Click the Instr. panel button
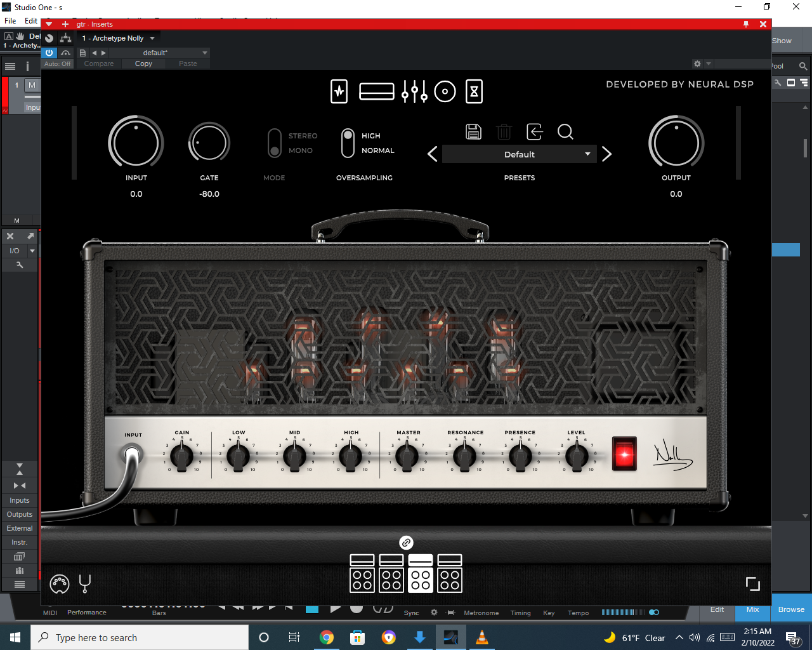 (x=20, y=542)
